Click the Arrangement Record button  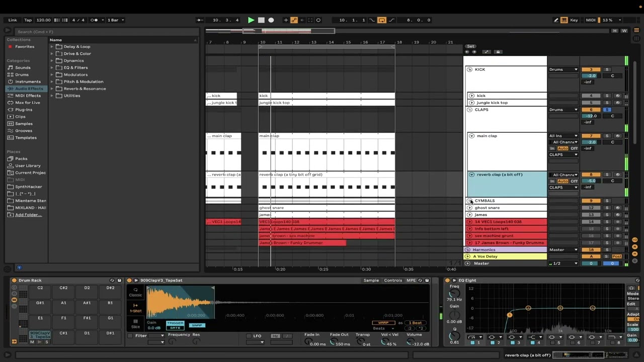271,20
